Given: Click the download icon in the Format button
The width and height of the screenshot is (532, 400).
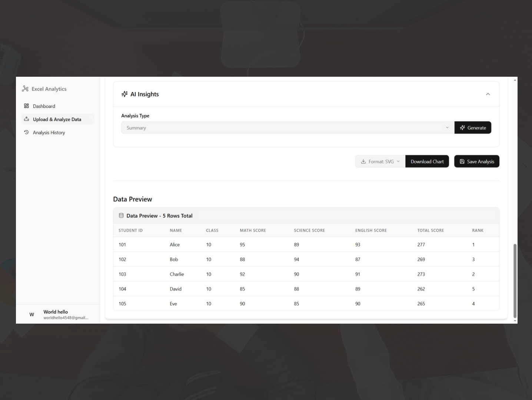Looking at the screenshot, I should click(x=363, y=161).
